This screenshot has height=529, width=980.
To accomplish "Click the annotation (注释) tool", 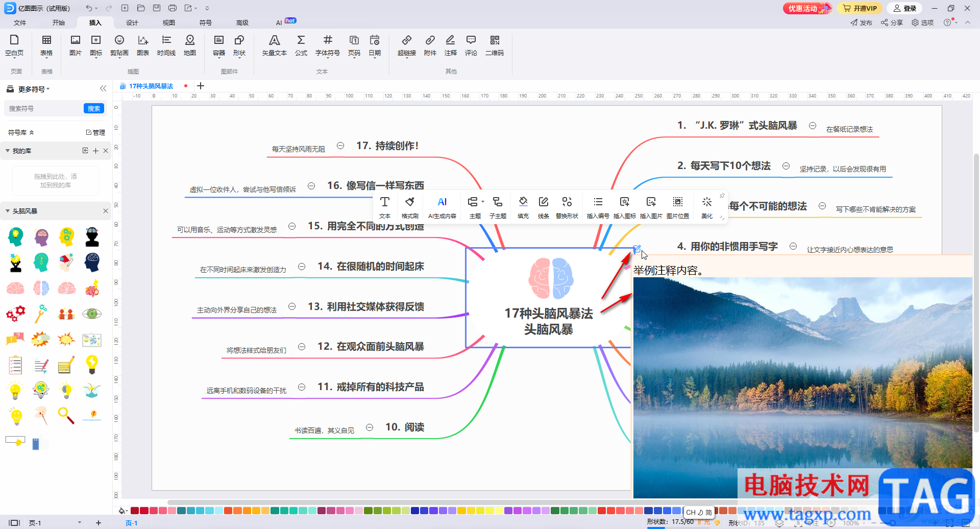I will (x=451, y=45).
